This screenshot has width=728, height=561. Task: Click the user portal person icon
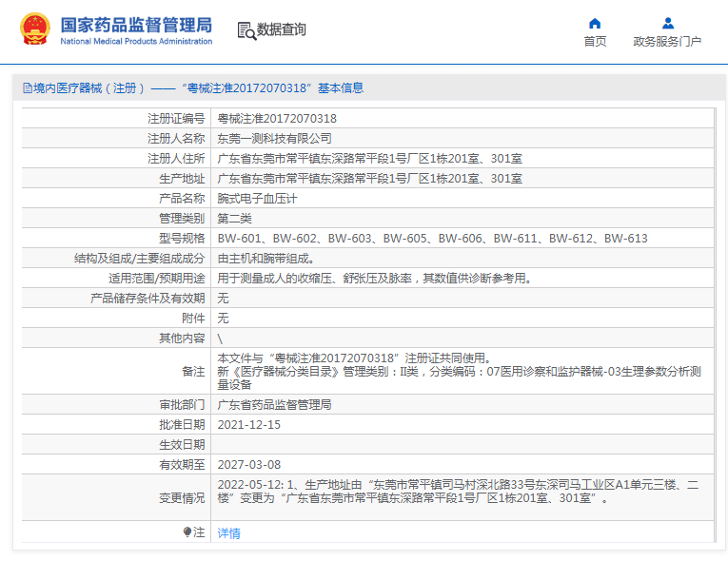(x=668, y=23)
